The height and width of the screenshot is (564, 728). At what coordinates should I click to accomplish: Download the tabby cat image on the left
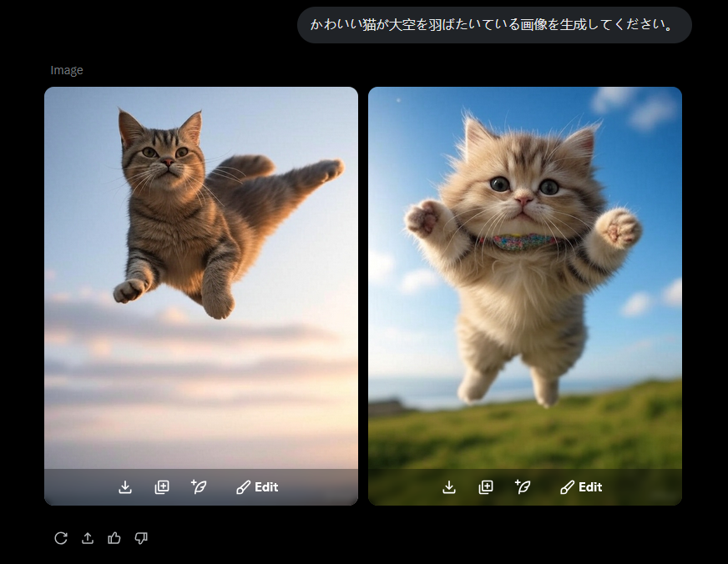[125, 487]
